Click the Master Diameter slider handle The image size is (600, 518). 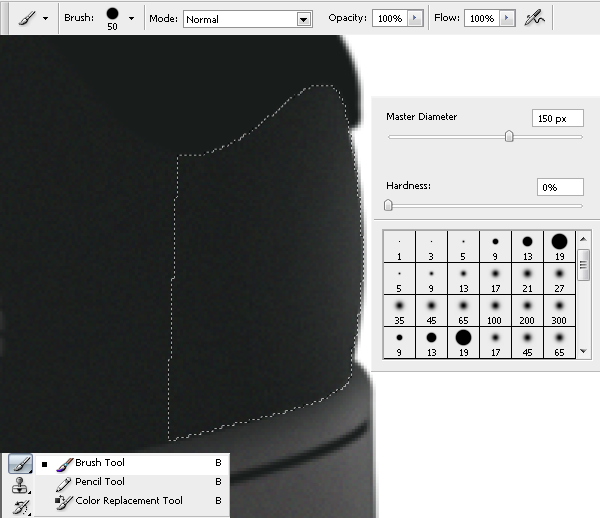[x=509, y=136]
